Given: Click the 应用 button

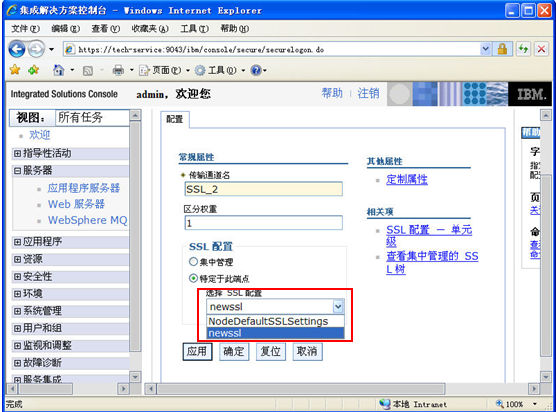Looking at the screenshot, I should pyautogui.click(x=197, y=352).
